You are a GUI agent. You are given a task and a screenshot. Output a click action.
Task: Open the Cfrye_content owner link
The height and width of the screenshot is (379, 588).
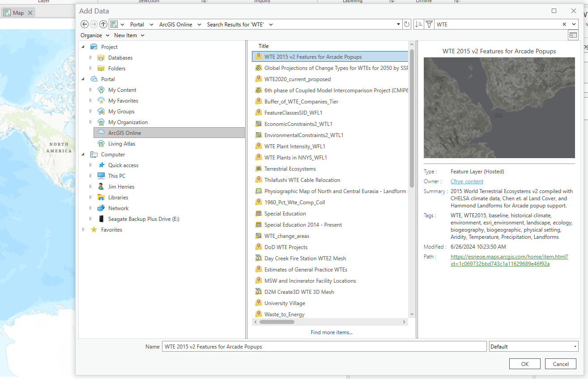pos(467,181)
